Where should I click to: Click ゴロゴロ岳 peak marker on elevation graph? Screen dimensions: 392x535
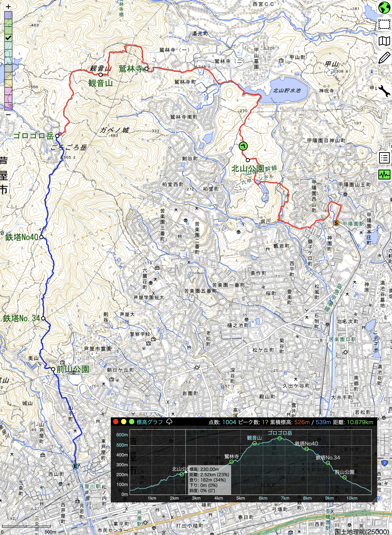click(280, 438)
